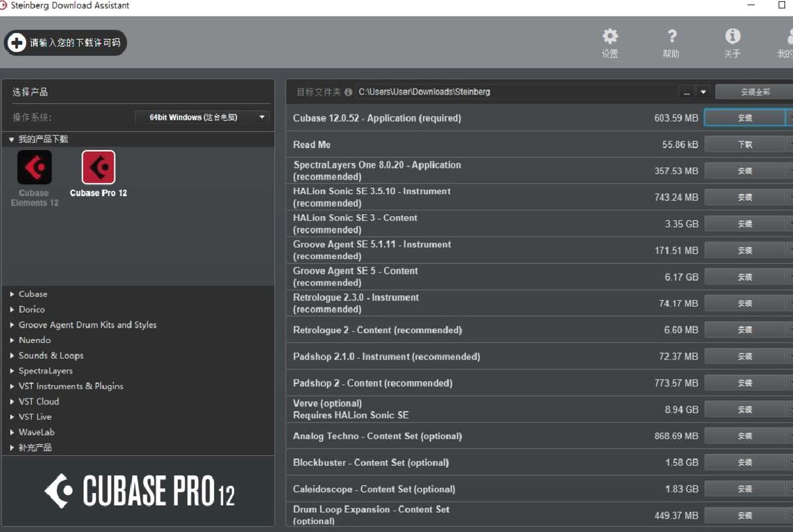Click the '...' browse folder button
The image size is (793, 532).
[x=687, y=93]
